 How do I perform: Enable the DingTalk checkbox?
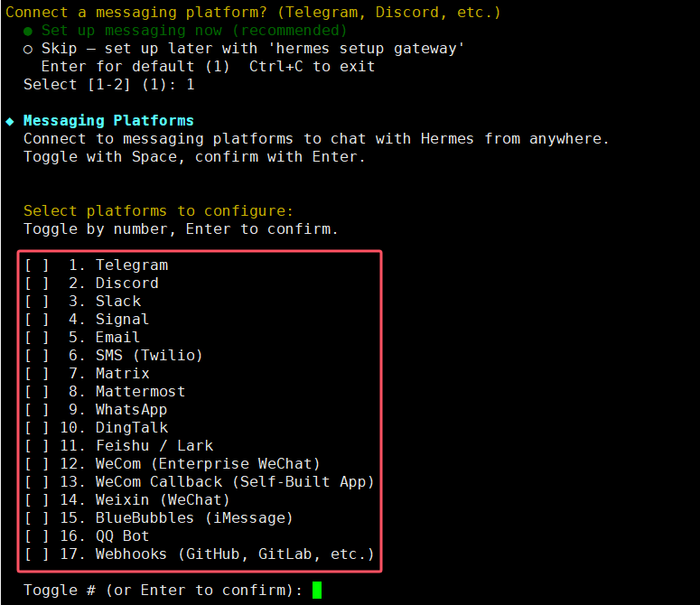tap(37, 428)
